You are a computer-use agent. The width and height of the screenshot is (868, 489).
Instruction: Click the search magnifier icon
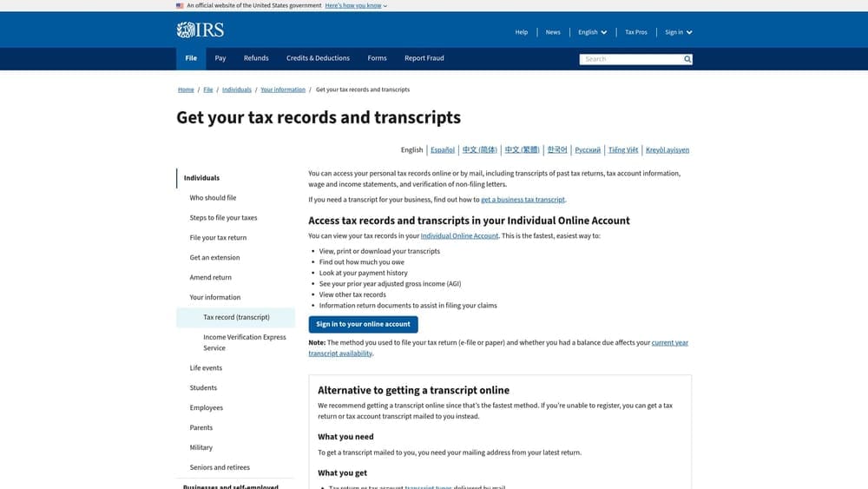coord(687,59)
